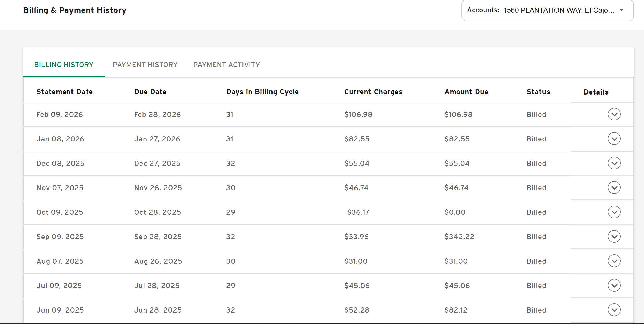Image resolution: width=644 pixels, height=324 pixels.
Task: Select the Billing History tab
Action: click(64, 65)
